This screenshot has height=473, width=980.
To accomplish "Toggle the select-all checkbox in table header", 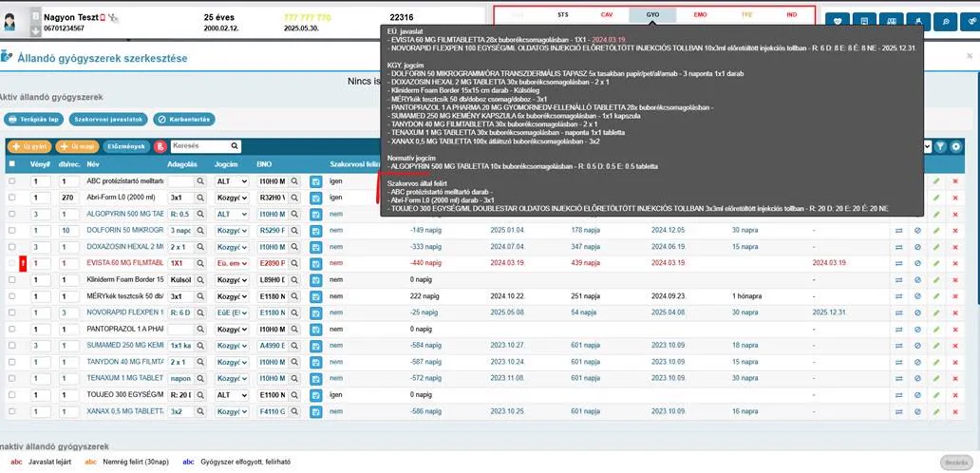I will pyautogui.click(x=12, y=164).
